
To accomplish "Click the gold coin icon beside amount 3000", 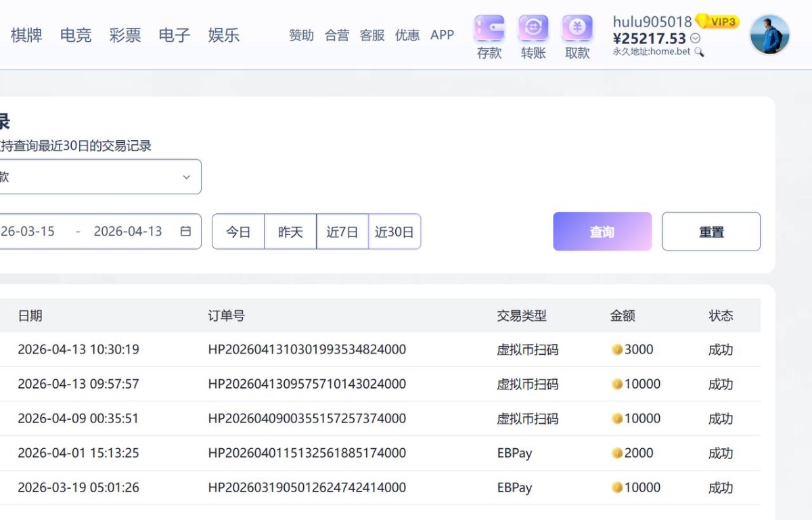I will (x=616, y=349).
